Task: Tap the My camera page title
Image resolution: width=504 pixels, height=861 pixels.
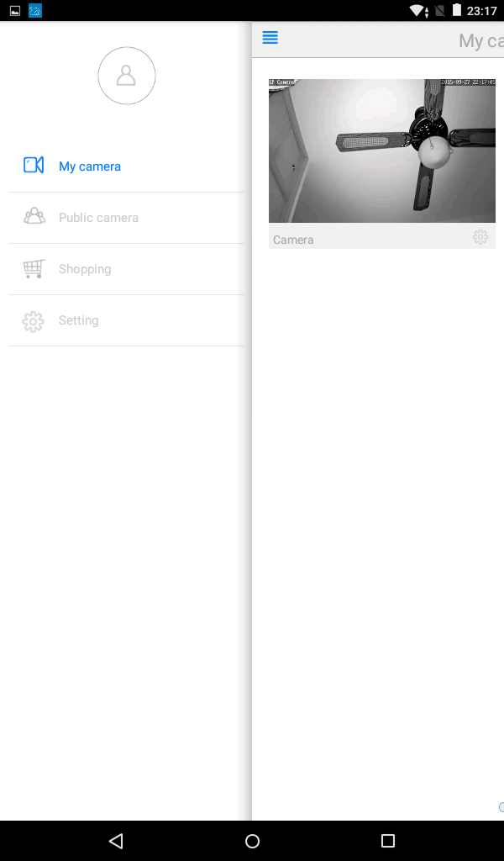Action: coord(481,40)
